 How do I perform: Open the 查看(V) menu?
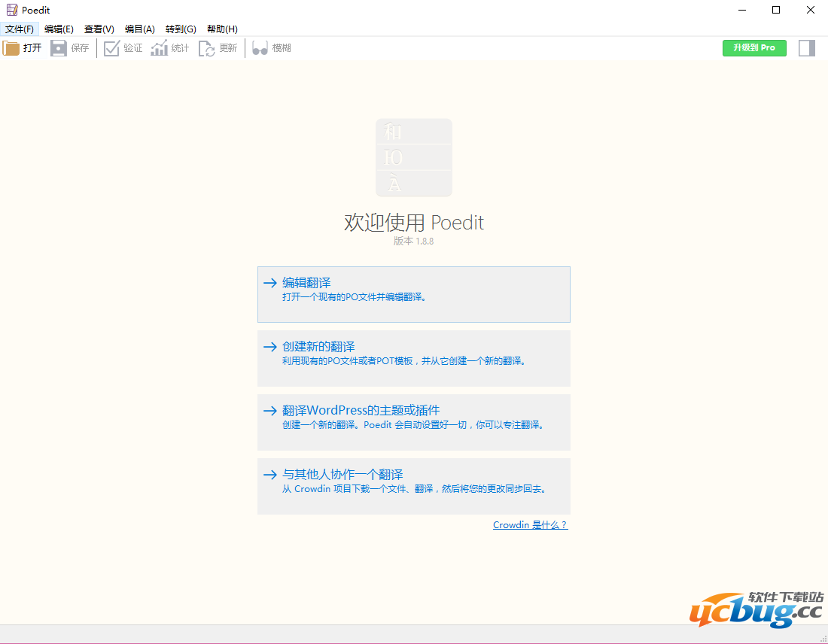[99, 29]
